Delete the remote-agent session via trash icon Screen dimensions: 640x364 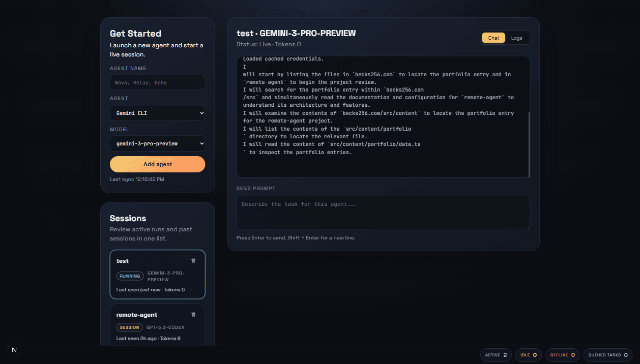tap(193, 314)
